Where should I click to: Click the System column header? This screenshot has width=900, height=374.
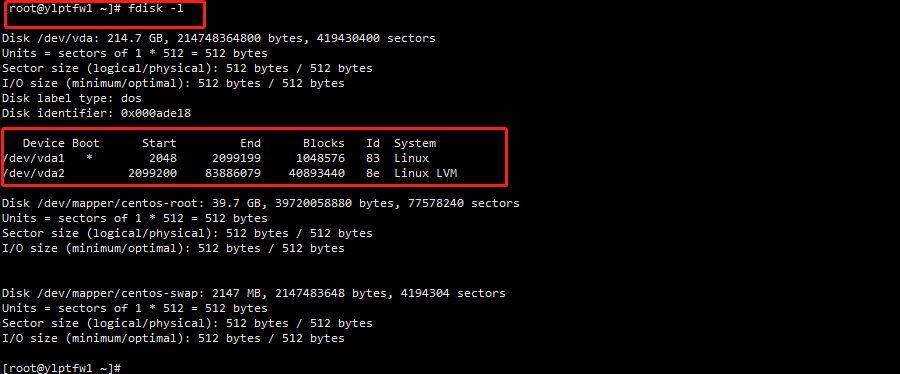[x=415, y=143]
